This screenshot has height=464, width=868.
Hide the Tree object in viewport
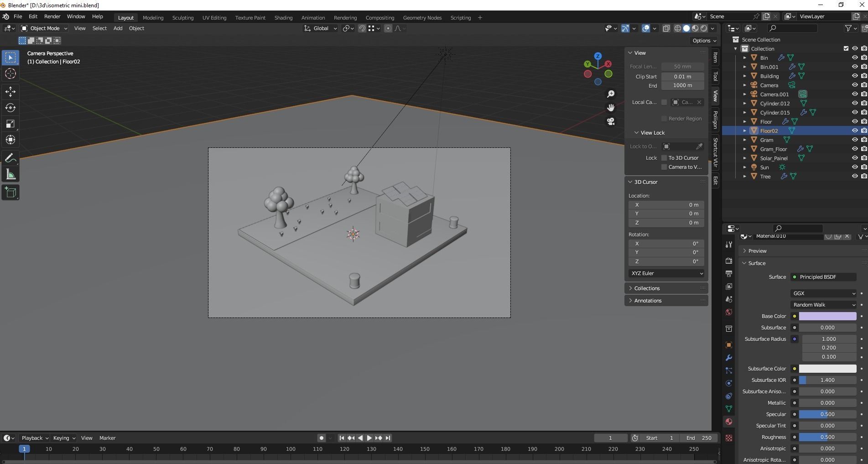pyautogui.click(x=855, y=177)
